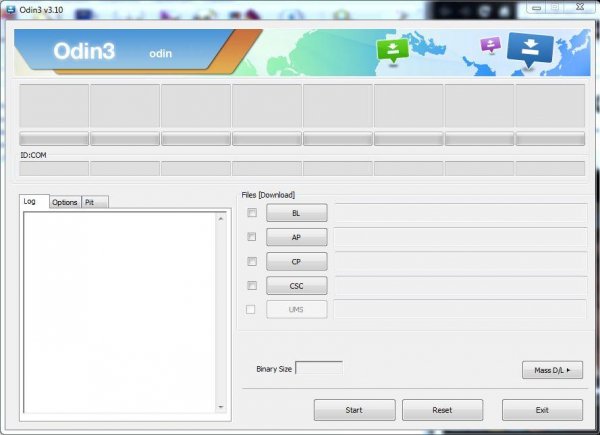Enable the AP file checkbox
The height and width of the screenshot is (435, 600).
[x=252, y=237]
